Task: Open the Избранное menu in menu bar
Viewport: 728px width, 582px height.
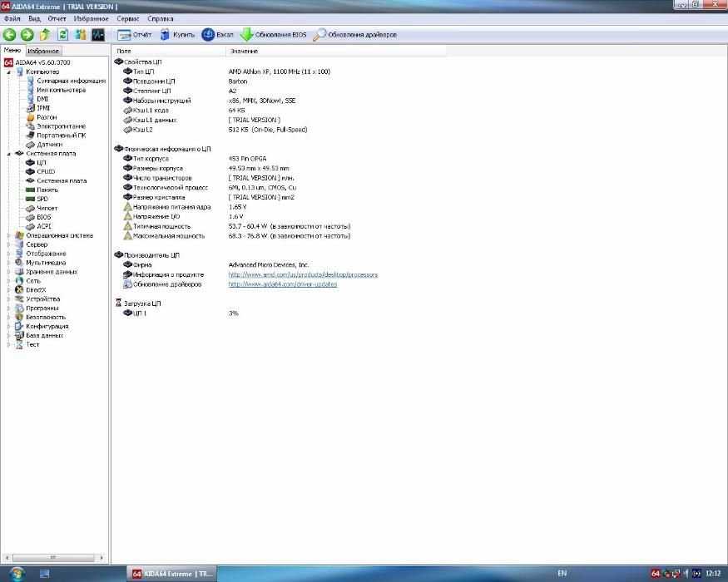Action: (91, 18)
